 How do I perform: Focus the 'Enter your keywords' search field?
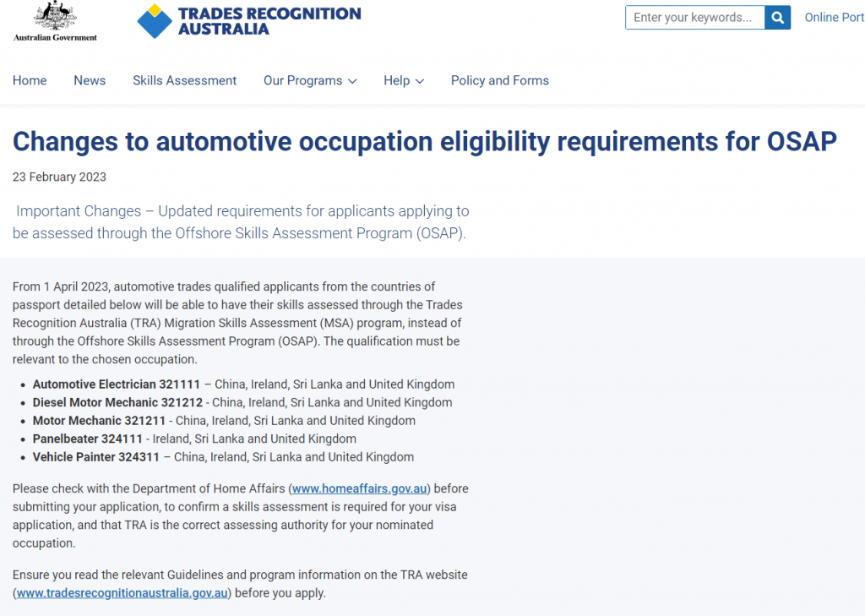694,18
